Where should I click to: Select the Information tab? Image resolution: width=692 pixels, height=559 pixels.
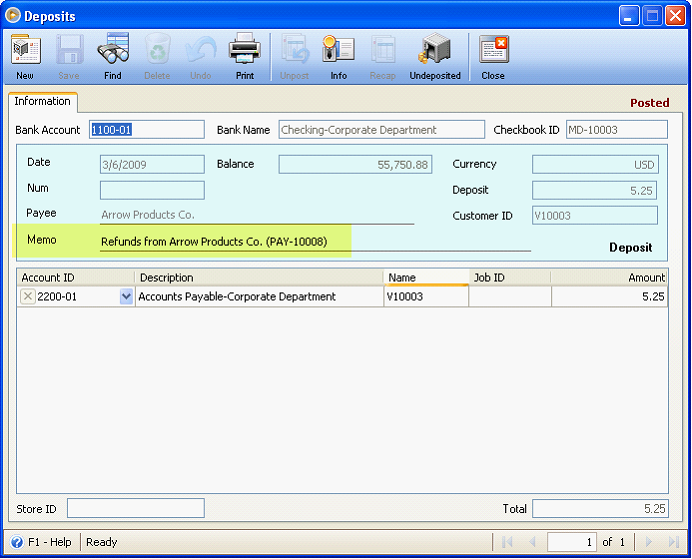(42, 101)
